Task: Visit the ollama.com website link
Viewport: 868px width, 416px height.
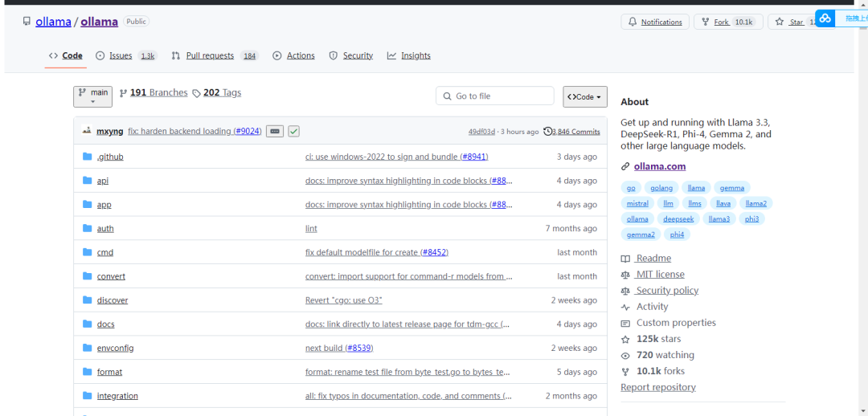Action: pyautogui.click(x=660, y=166)
